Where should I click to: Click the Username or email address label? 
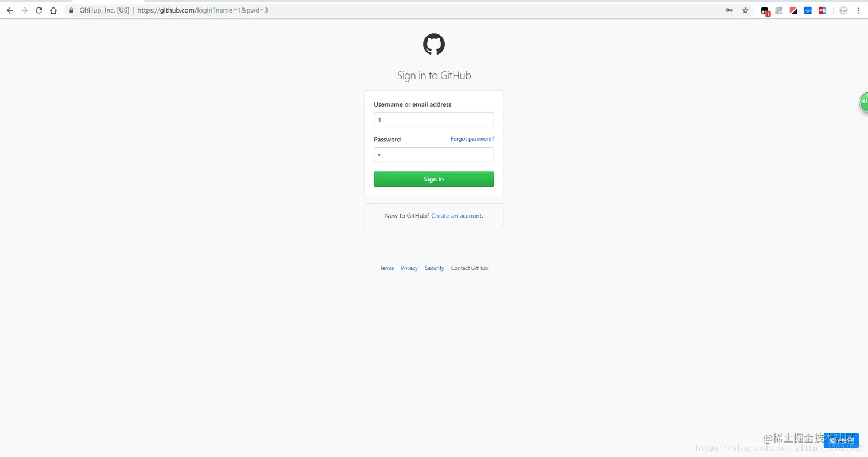tap(413, 104)
